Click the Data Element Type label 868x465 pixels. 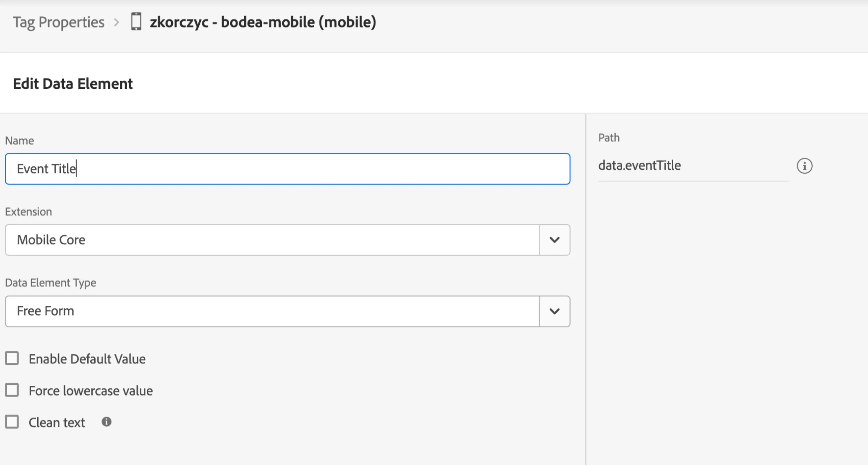(51, 283)
